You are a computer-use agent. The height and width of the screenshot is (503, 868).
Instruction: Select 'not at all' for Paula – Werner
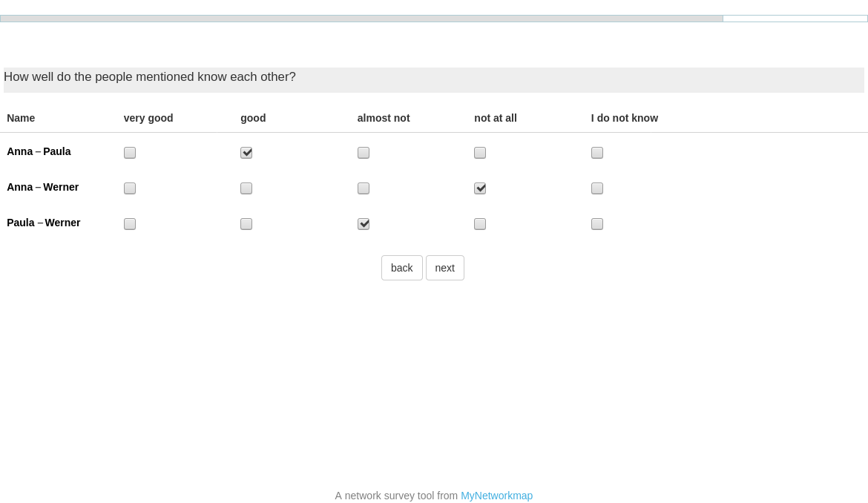pyautogui.click(x=480, y=223)
